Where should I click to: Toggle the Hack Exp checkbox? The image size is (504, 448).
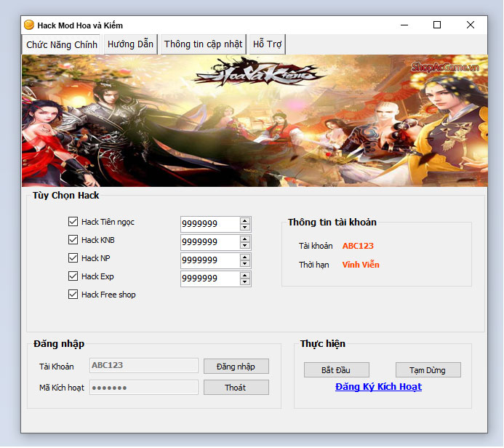(x=73, y=276)
